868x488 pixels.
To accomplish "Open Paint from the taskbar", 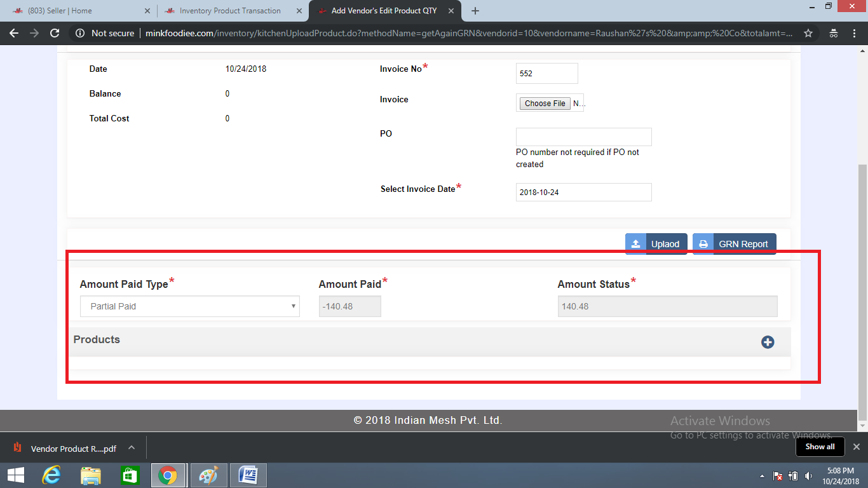I will click(x=208, y=475).
